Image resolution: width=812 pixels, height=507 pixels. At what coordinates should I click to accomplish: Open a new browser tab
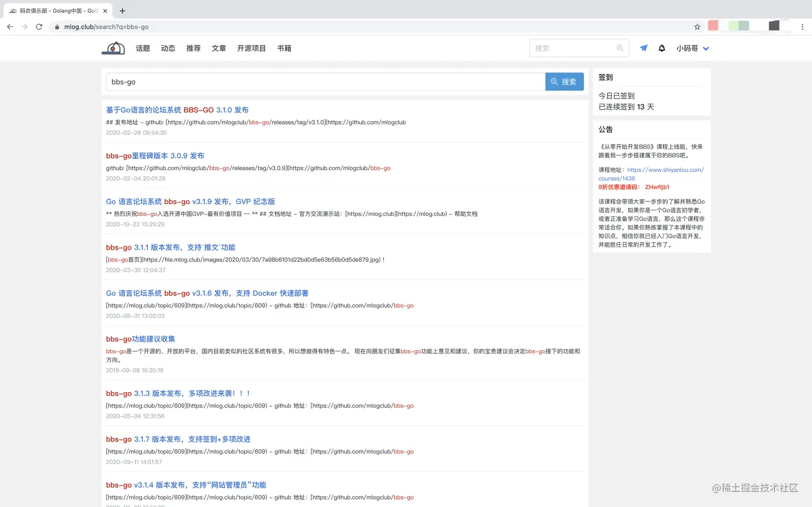(x=122, y=11)
